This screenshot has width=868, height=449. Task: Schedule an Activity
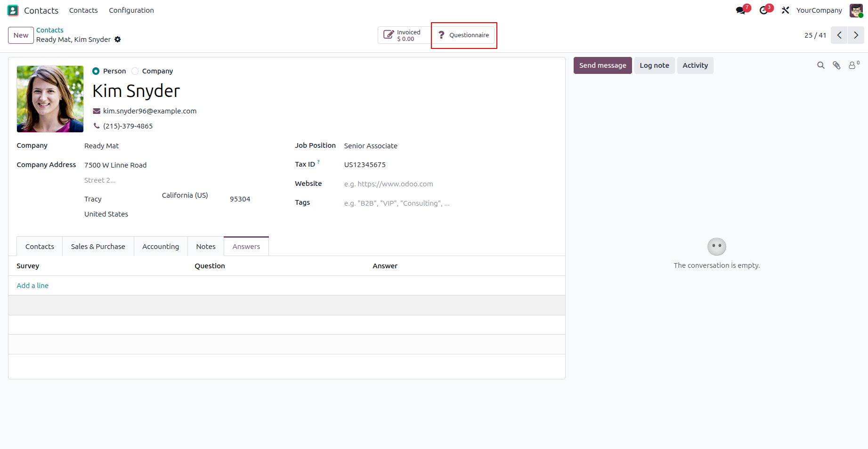pyautogui.click(x=695, y=65)
